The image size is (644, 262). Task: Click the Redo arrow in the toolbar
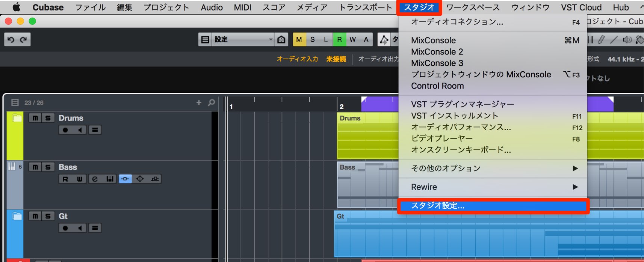coord(23,39)
